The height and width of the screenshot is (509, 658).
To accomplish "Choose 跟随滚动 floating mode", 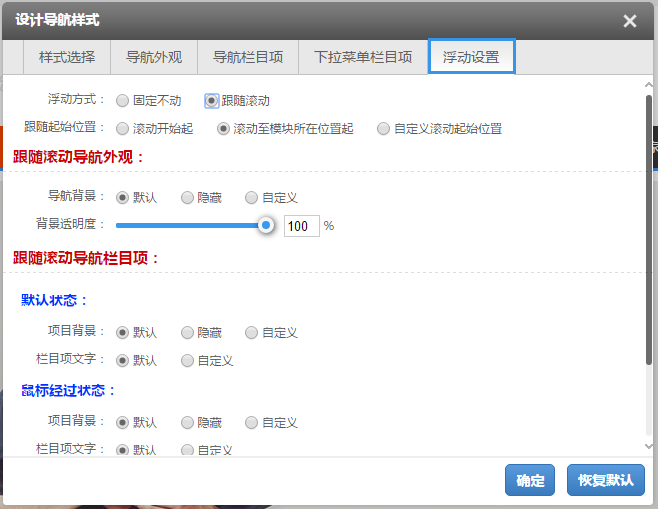I will [x=212, y=101].
